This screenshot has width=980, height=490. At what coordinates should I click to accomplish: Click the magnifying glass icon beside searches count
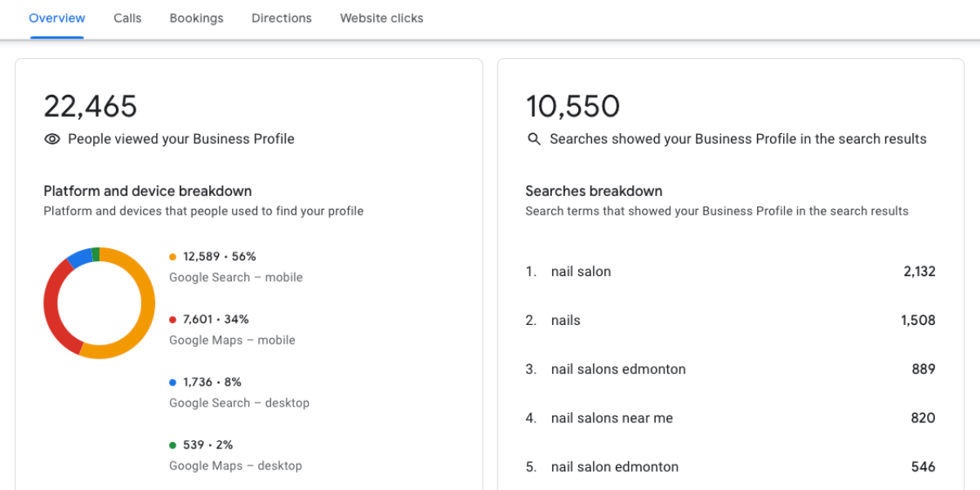coord(534,139)
